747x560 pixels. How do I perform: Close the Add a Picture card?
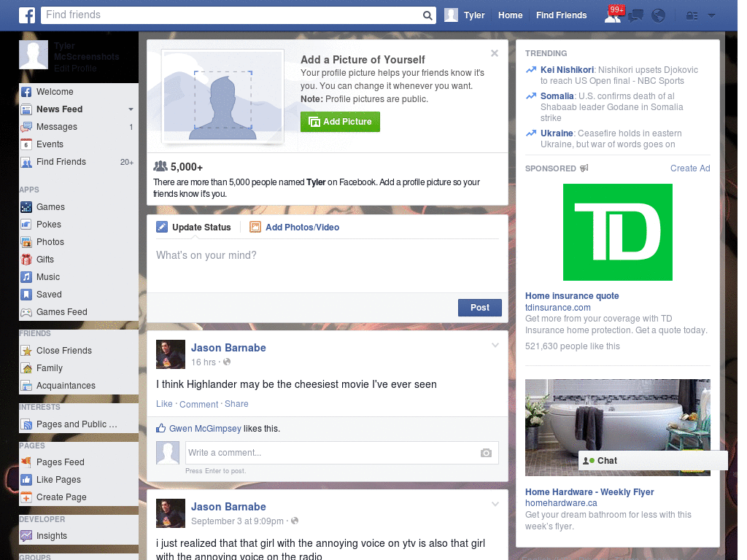point(495,53)
